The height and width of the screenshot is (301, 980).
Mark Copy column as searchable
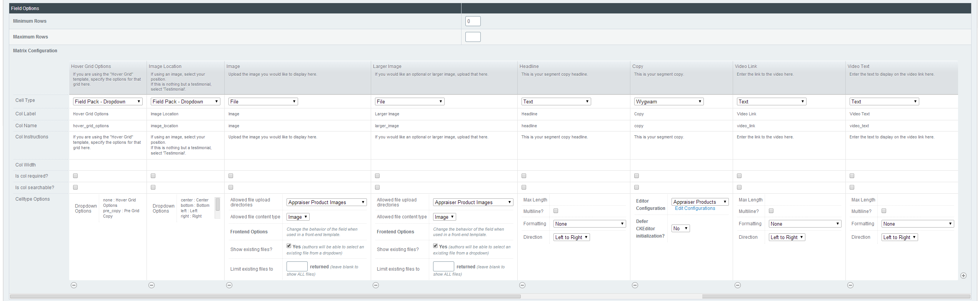[637, 187]
